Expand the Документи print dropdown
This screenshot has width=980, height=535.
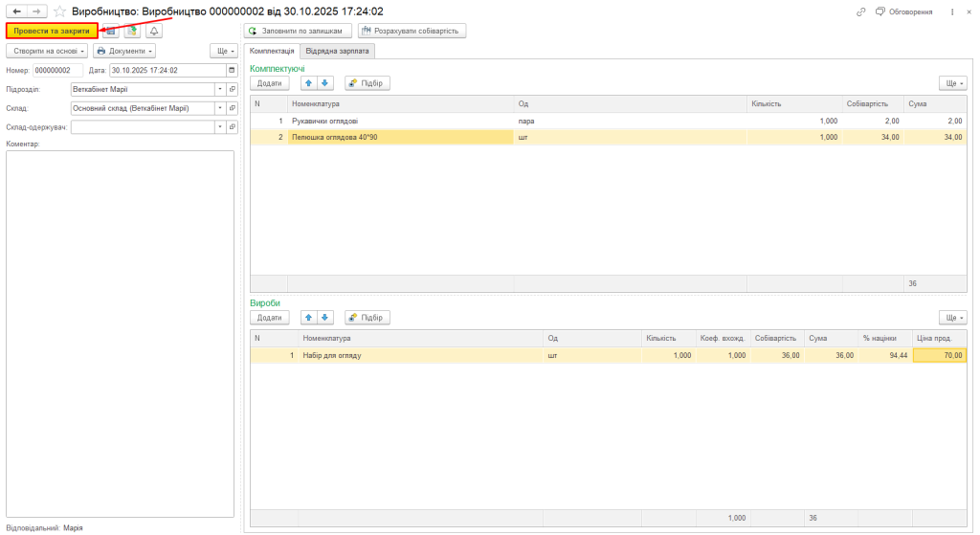click(124, 51)
